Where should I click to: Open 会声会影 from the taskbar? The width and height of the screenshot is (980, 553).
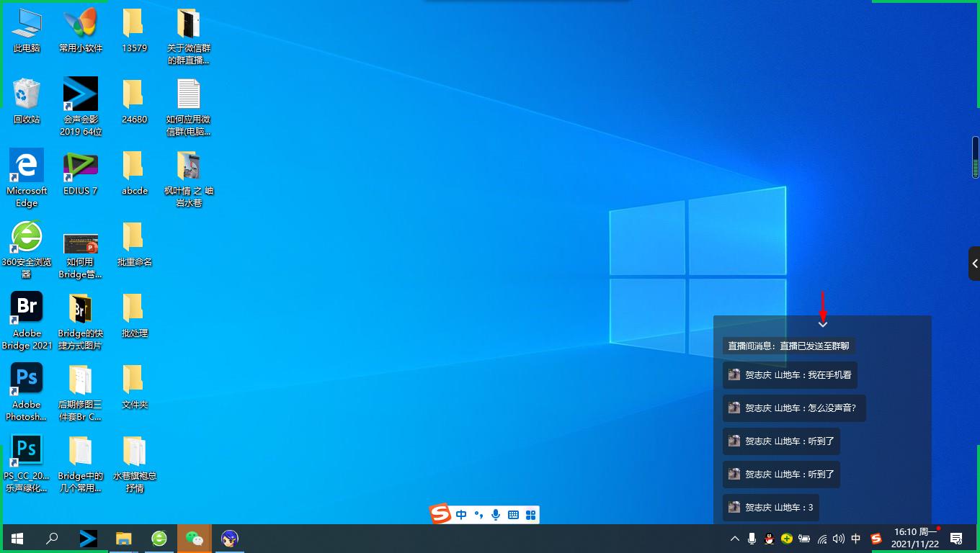pyautogui.click(x=88, y=539)
